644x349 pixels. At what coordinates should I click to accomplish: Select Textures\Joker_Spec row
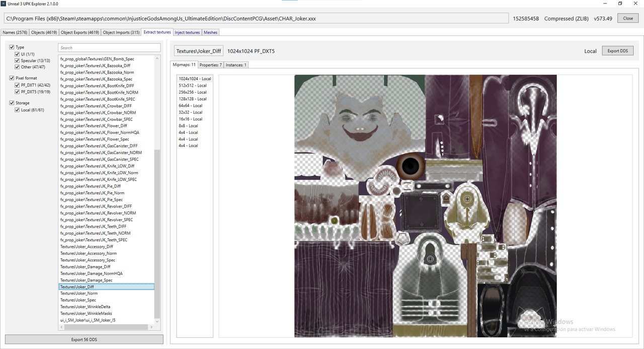[107, 300]
